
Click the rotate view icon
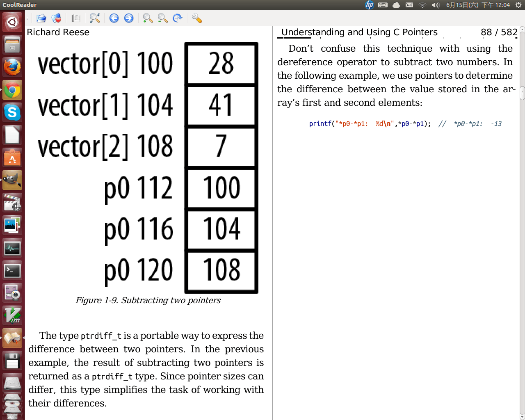pos(177,18)
